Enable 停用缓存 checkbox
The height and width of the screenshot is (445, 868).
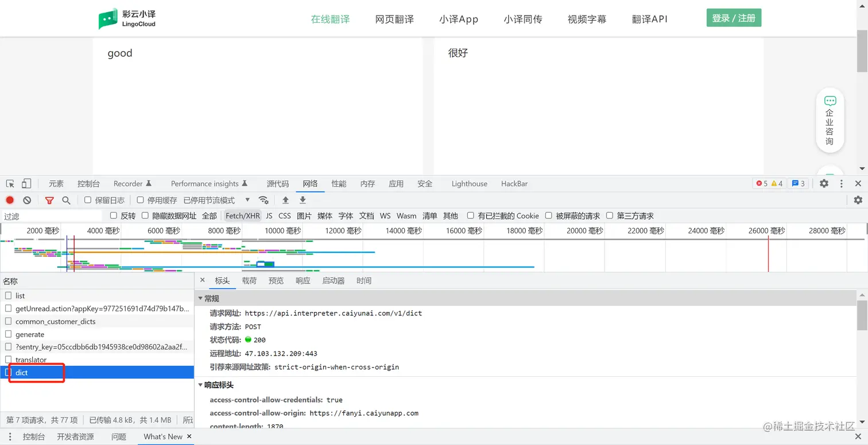pos(140,200)
